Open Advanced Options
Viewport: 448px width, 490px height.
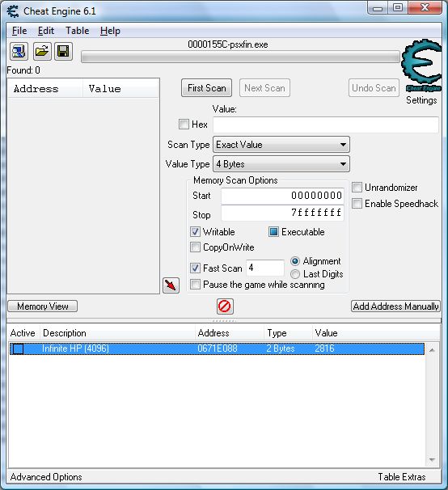point(46,477)
